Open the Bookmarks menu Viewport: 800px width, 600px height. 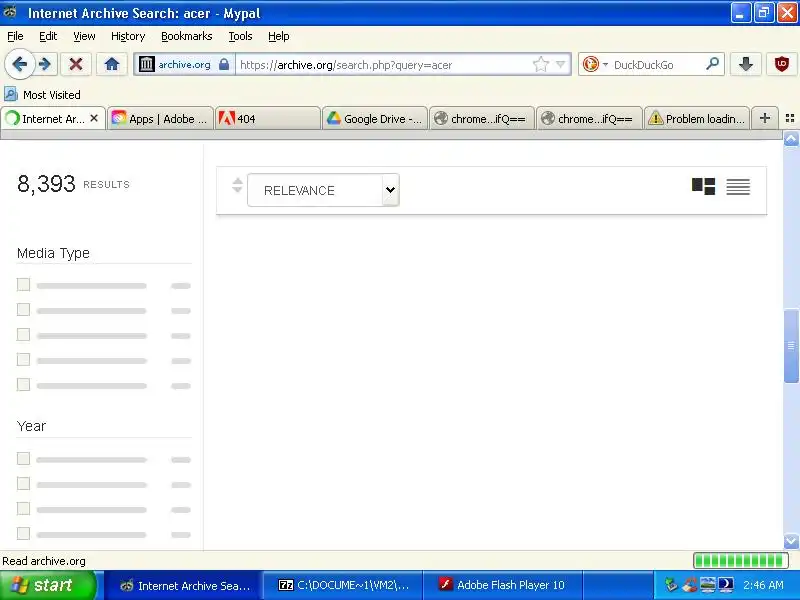click(187, 36)
